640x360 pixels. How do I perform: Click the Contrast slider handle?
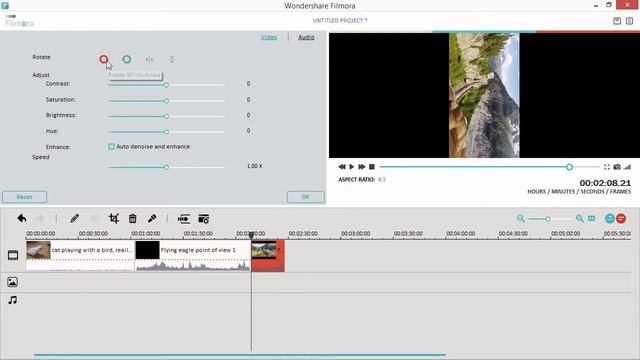[x=166, y=85]
